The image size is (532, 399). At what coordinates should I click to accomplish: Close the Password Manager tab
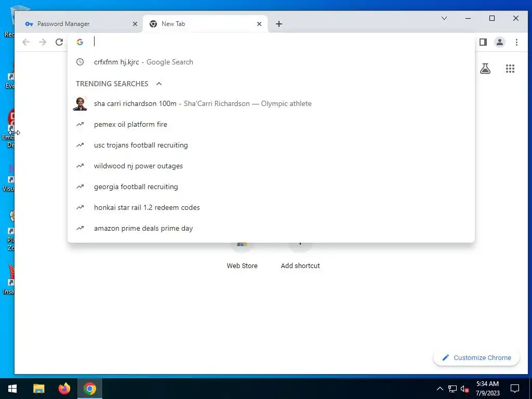coord(135,24)
